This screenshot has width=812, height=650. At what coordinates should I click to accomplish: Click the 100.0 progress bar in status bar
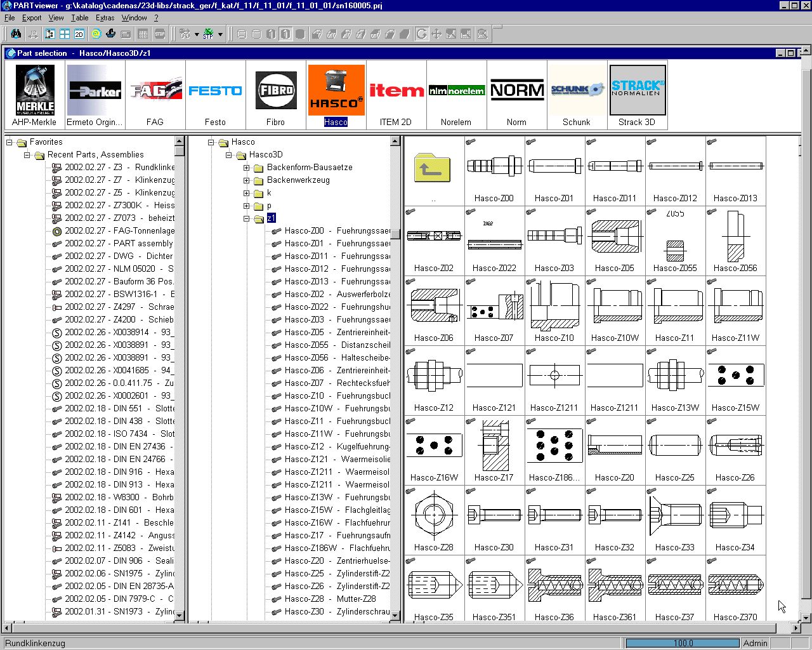[x=683, y=643]
